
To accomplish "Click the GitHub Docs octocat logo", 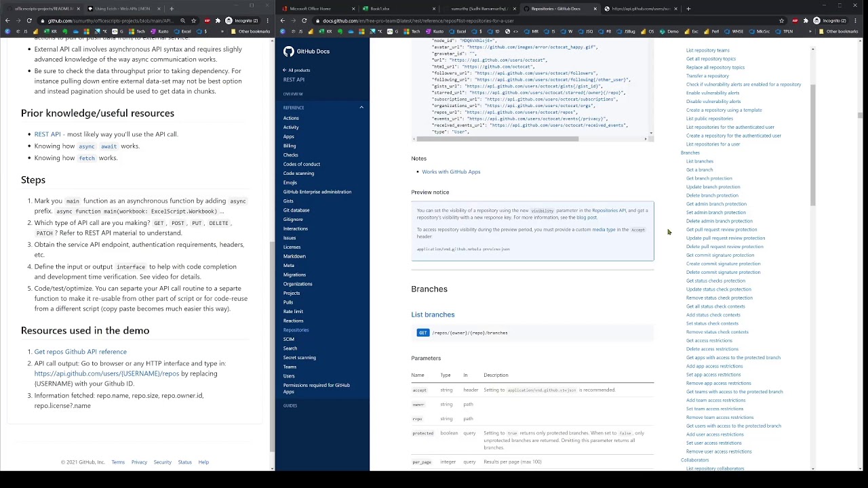I will [x=289, y=52].
